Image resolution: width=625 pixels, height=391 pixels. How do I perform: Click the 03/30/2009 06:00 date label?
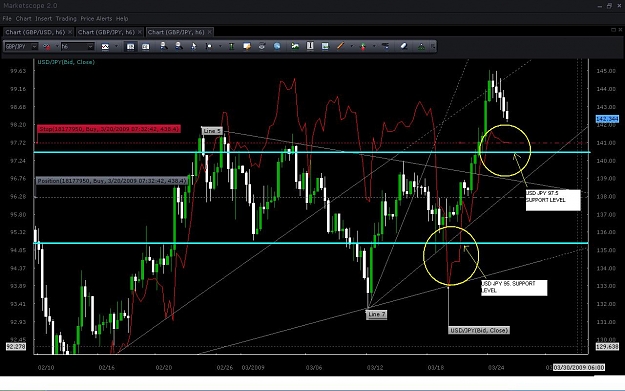pos(579,367)
